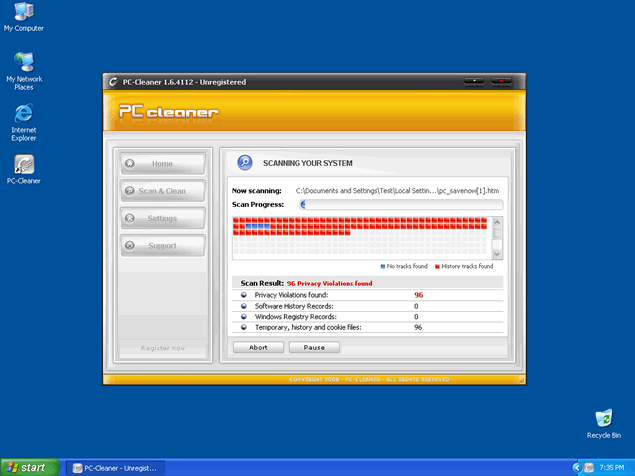Open the Support section
The image size is (635, 476).
[162, 245]
